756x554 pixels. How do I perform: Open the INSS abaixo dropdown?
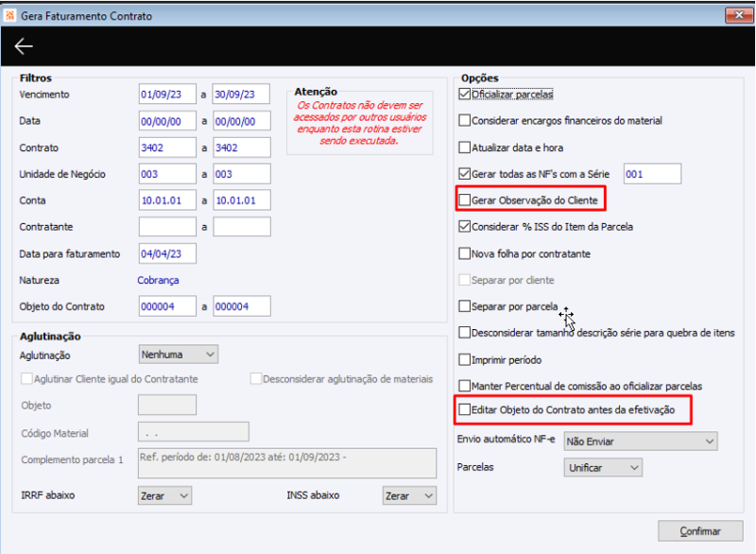coord(409,495)
